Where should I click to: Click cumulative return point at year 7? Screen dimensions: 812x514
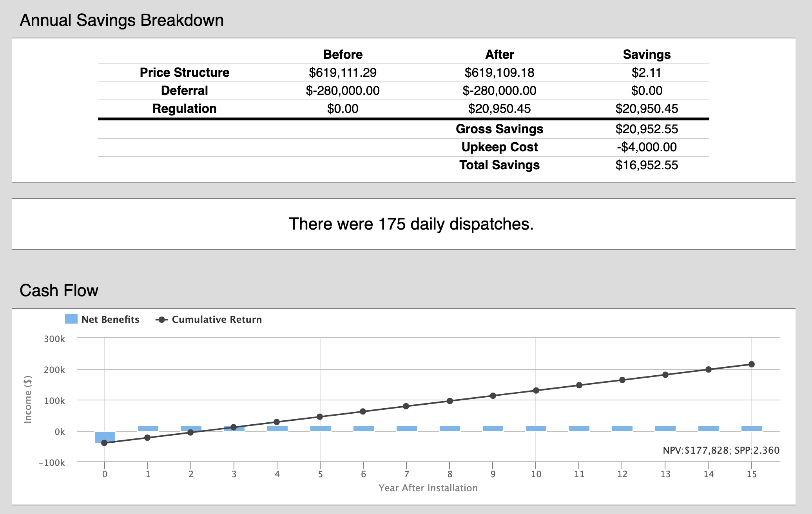click(406, 406)
